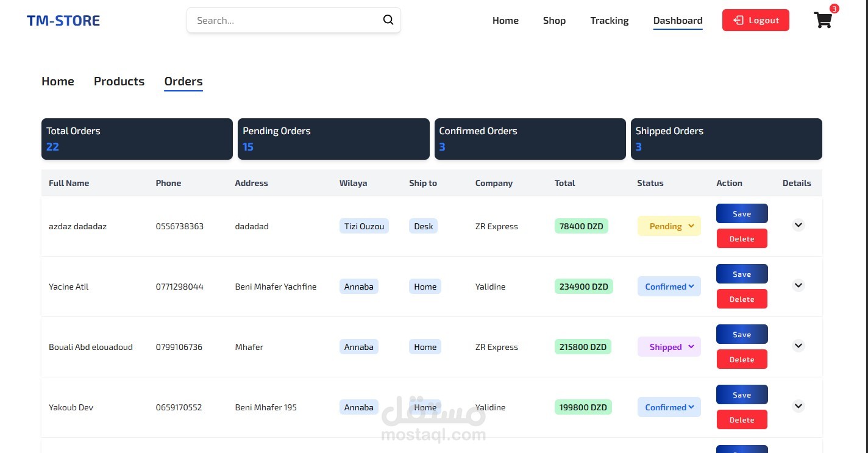The width and height of the screenshot is (868, 453).
Task: Open Confirmed status dropdown for Yakoub Dev
Action: pyautogui.click(x=669, y=407)
